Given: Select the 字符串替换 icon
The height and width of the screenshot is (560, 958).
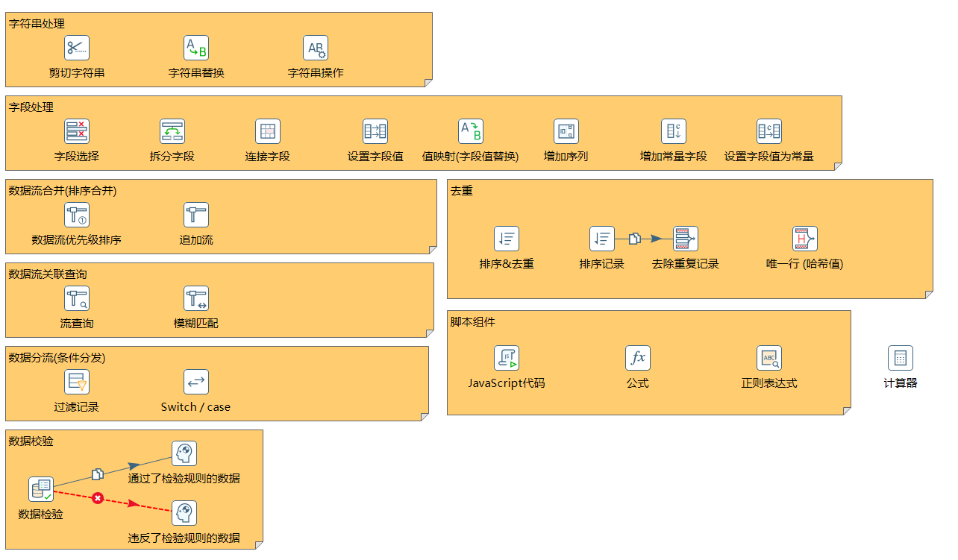Looking at the screenshot, I should [195, 47].
